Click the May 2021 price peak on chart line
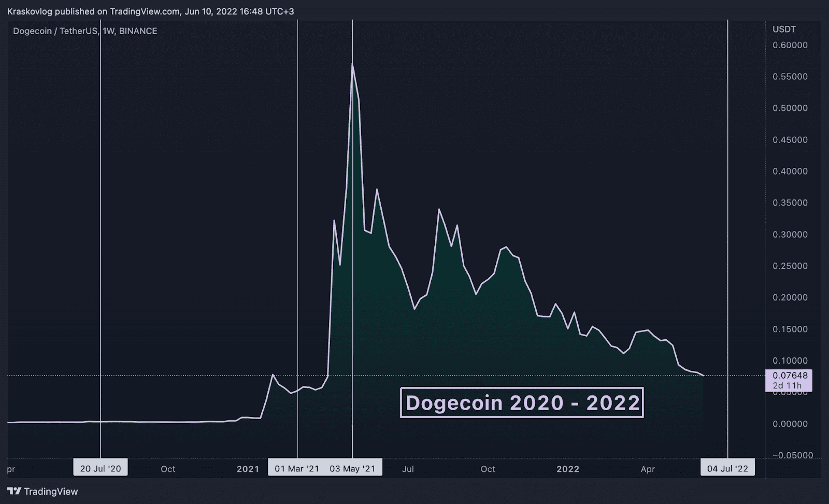The image size is (829, 504). pyautogui.click(x=353, y=64)
